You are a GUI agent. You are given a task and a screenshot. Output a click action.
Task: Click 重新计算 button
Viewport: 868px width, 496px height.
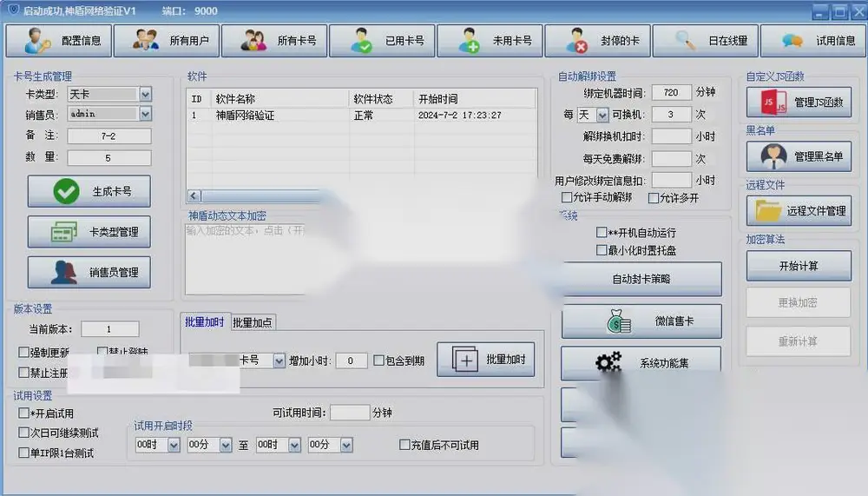799,341
